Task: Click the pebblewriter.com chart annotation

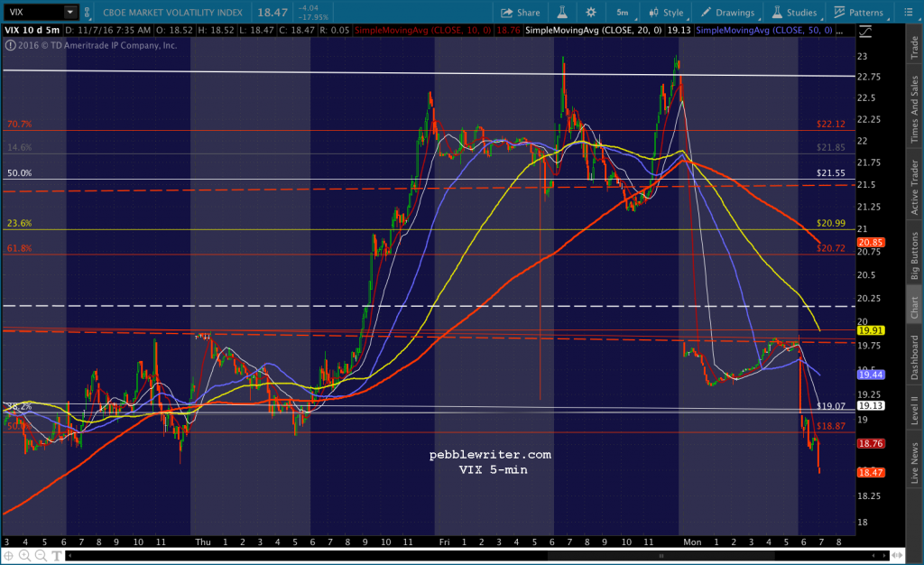Action: 490,455
